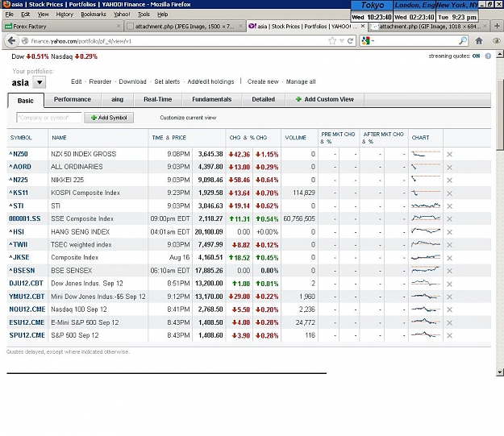The height and width of the screenshot is (436, 504).
Task: Open the Bookmarks menu
Action: [94, 15]
